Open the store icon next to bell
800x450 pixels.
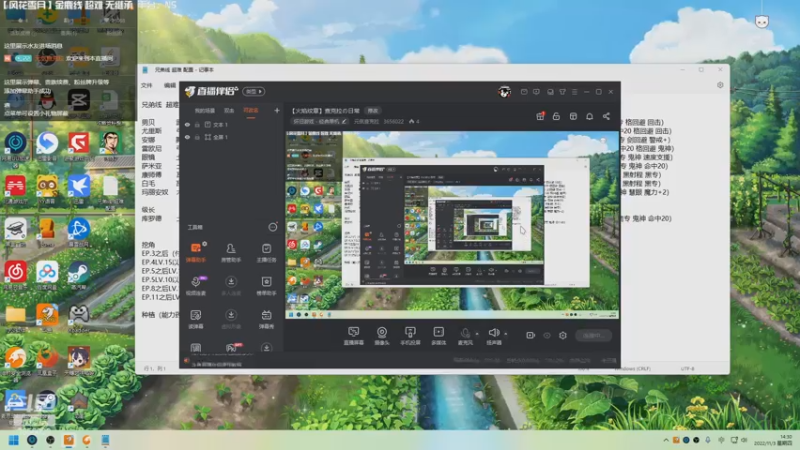(x=573, y=116)
